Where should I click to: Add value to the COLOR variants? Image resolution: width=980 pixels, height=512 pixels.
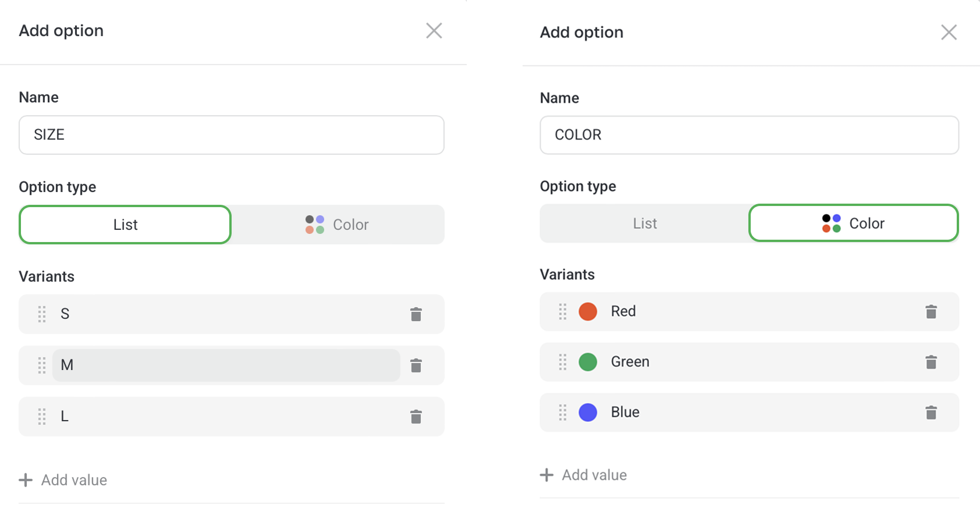pos(584,475)
